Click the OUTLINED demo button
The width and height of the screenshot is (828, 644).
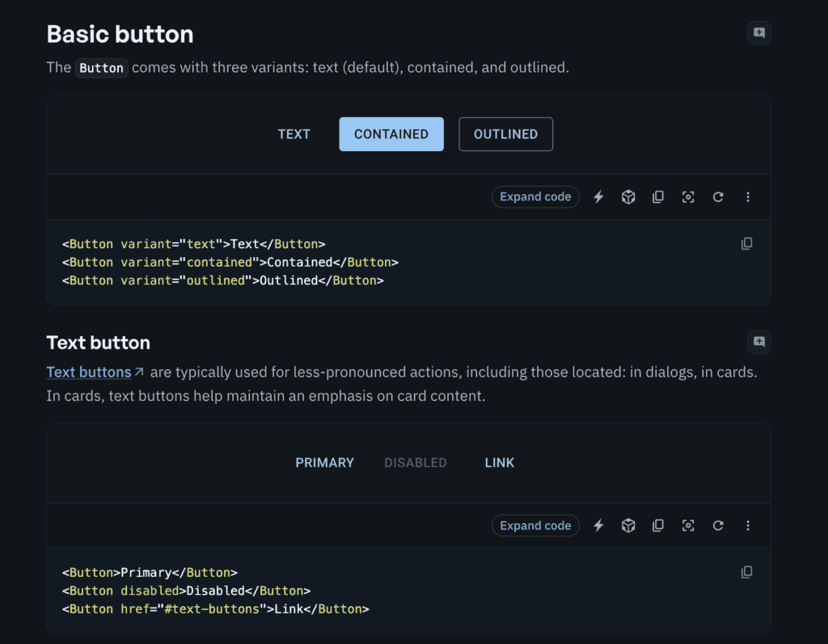coord(505,134)
